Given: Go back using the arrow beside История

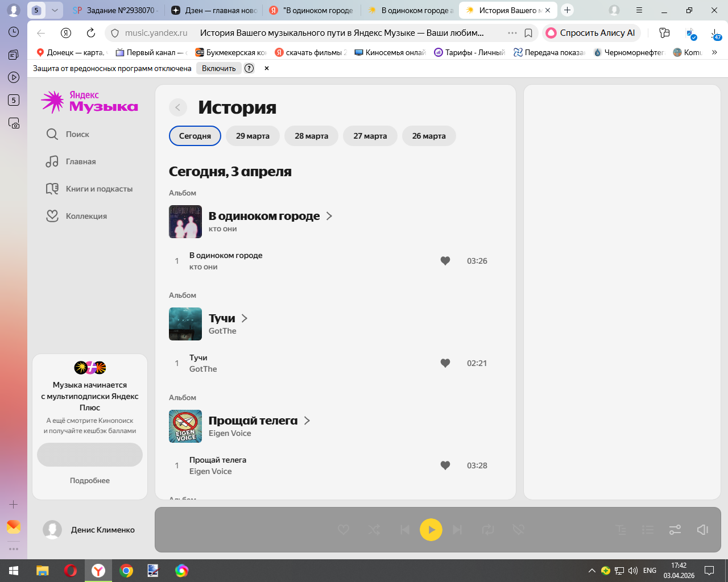Looking at the screenshot, I should pyautogui.click(x=178, y=107).
